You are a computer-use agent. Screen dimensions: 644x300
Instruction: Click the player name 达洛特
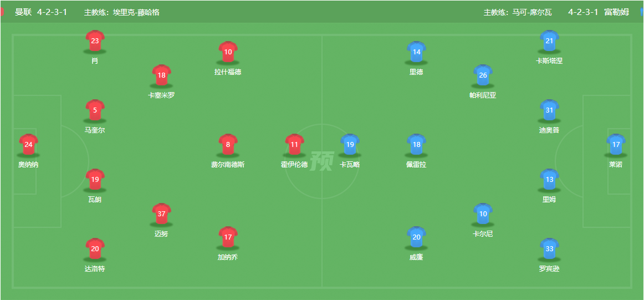95,269
